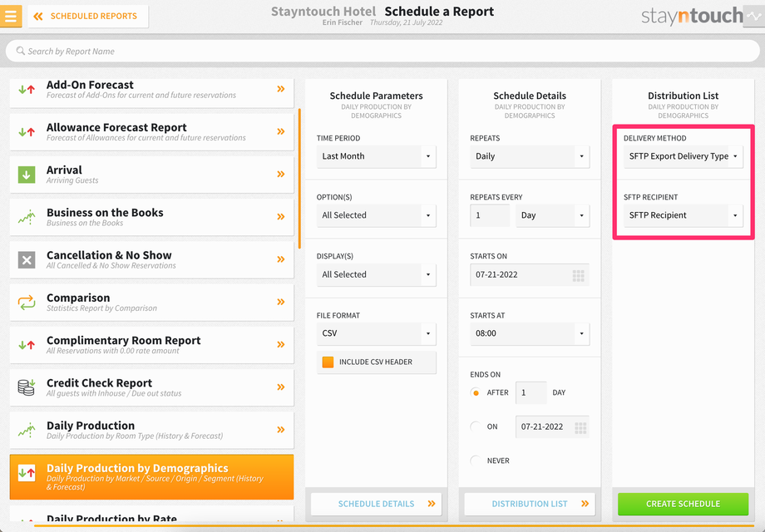Select the Complimentary Room Report
The height and width of the screenshot is (532, 765).
pyautogui.click(x=151, y=345)
